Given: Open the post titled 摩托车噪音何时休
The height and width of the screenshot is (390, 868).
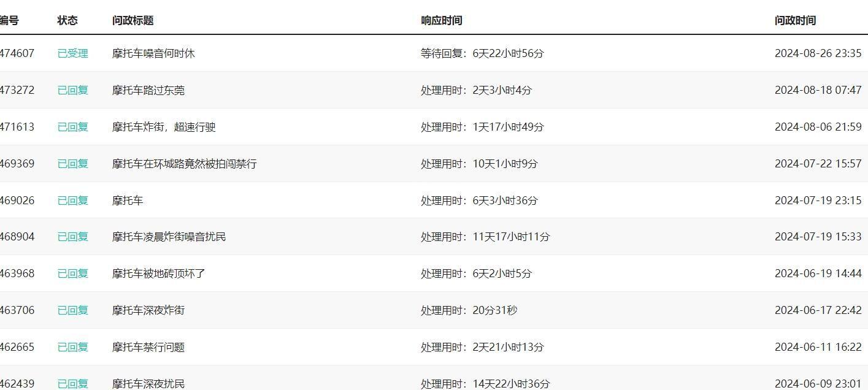Looking at the screenshot, I should pyautogui.click(x=153, y=53).
